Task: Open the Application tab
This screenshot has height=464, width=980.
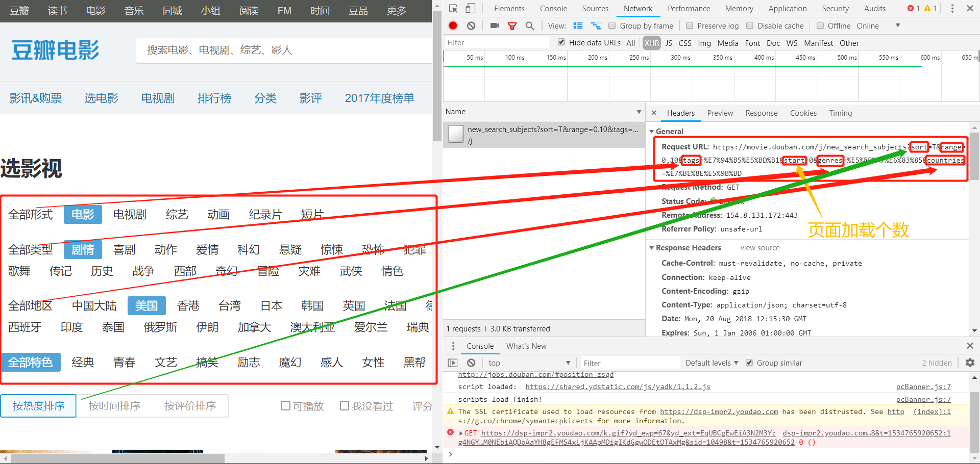Action: pos(788,9)
